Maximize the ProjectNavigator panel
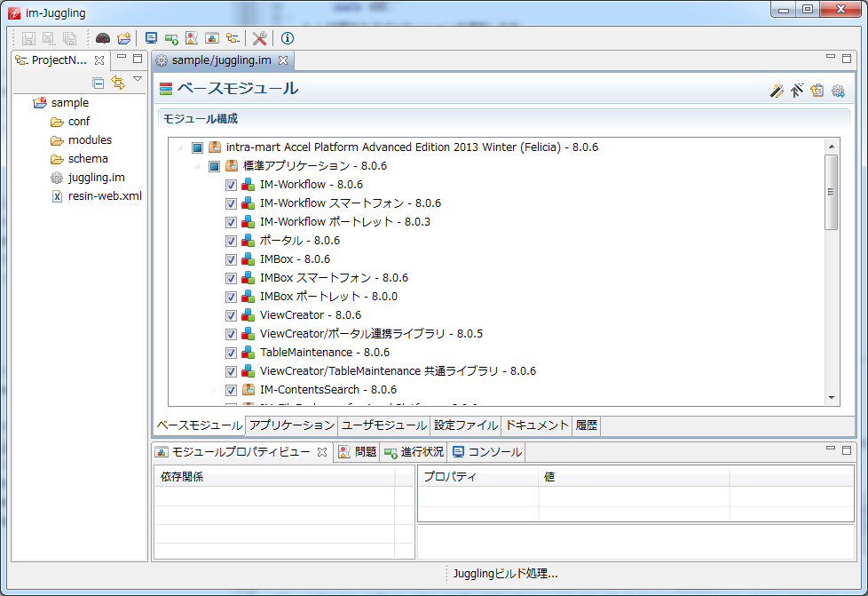This screenshot has width=868, height=596. (x=138, y=58)
